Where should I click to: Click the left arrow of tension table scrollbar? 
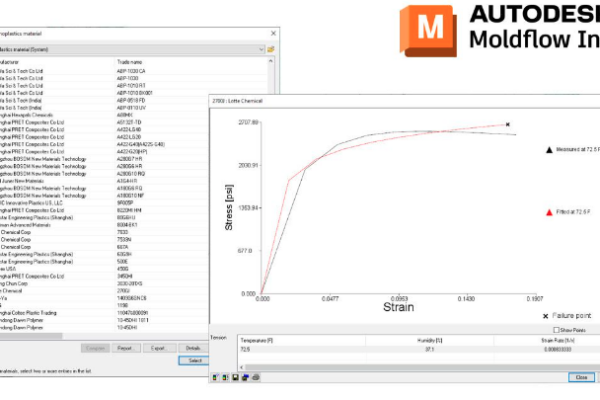(241, 367)
